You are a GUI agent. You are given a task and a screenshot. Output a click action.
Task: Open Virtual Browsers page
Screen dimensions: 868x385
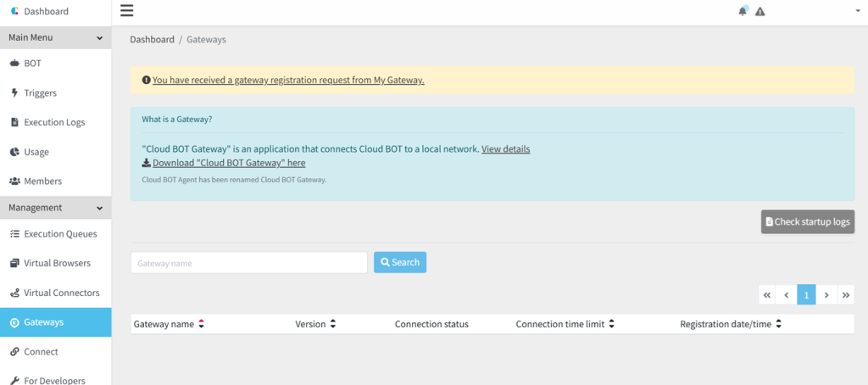[x=55, y=263]
